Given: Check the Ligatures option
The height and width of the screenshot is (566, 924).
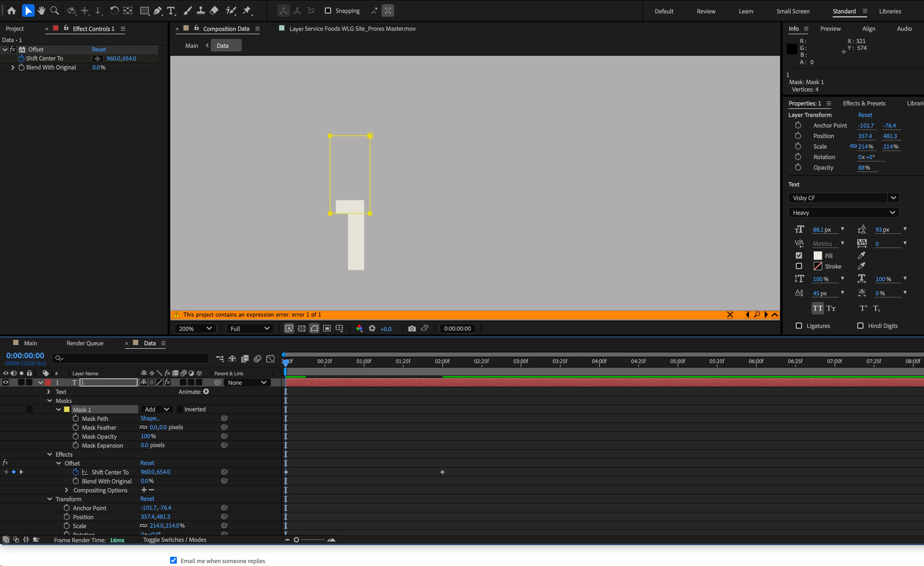Looking at the screenshot, I should (x=799, y=325).
